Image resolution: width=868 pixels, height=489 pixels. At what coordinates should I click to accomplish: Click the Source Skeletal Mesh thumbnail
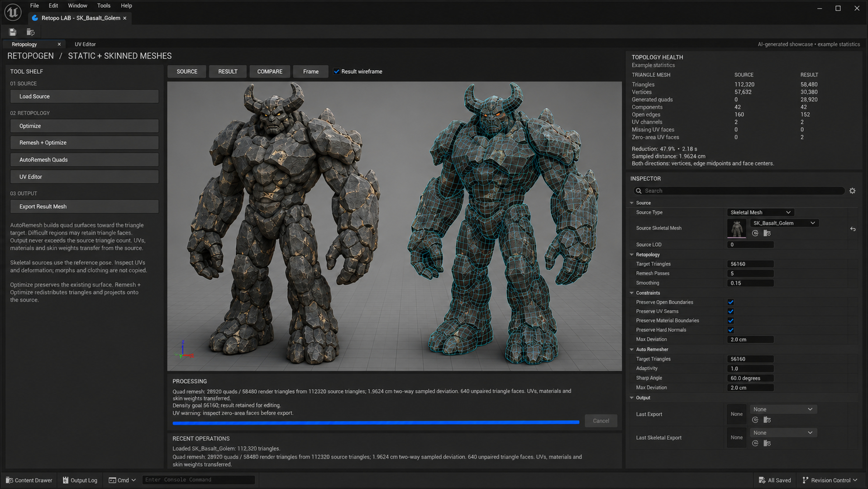pyautogui.click(x=736, y=229)
